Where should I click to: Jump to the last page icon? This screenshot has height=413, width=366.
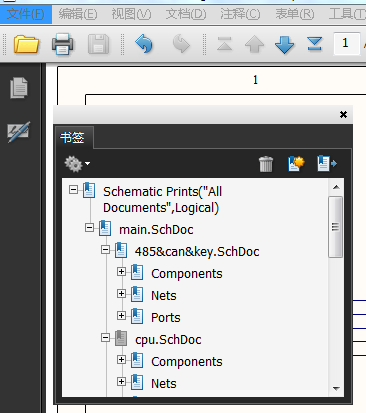point(315,44)
